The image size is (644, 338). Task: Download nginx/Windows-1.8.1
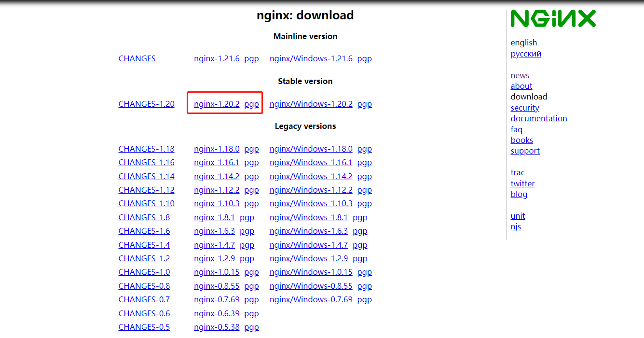click(309, 217)
